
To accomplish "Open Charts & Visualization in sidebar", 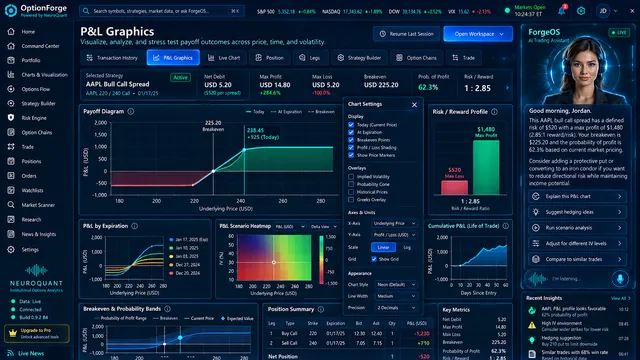I will pos(38,75).
